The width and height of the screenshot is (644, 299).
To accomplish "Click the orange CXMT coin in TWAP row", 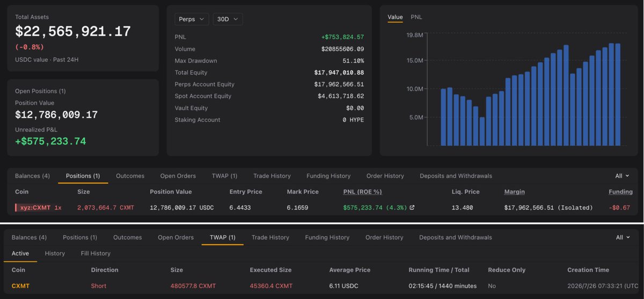I will (x=20, y=286).
